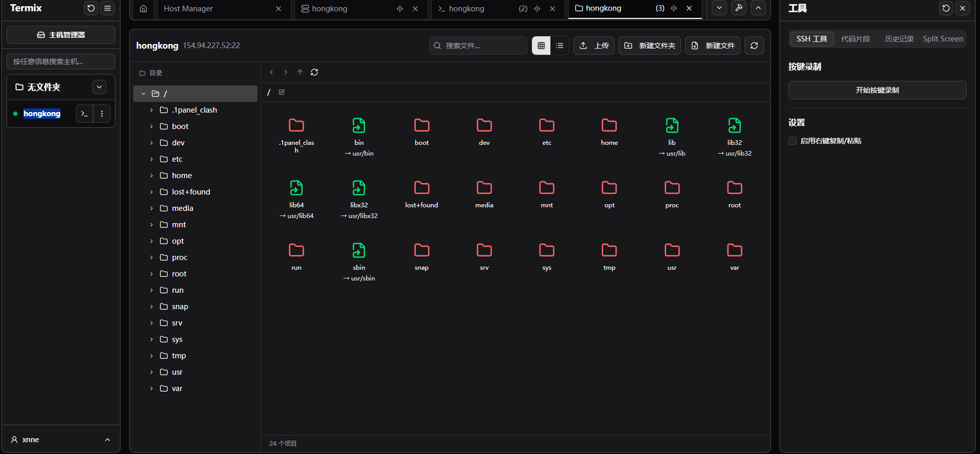Screen dimensions: 980x454
Task: Switch to grid view layout
Action: 541,46
